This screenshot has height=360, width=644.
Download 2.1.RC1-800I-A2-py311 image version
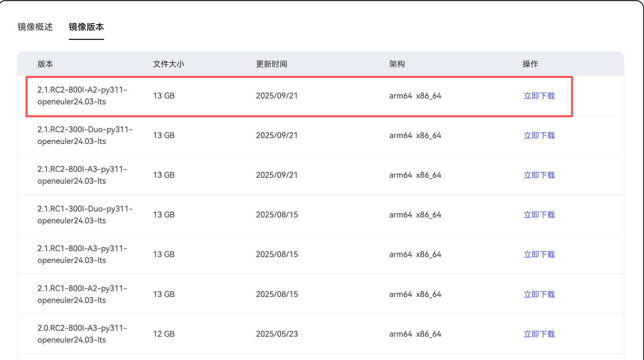pyautogui.click(x=539, y=294)
